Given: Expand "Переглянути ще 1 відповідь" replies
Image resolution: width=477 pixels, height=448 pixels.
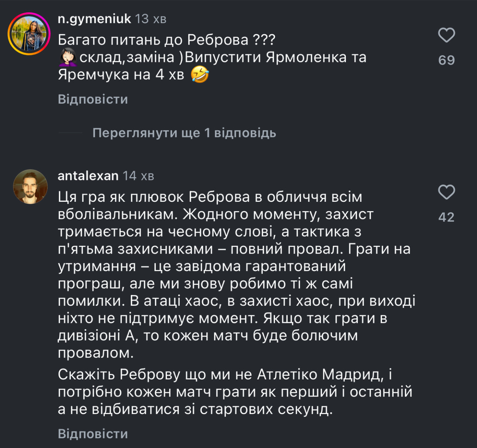Looking at the screenshot, I should pyautogui.click(x=184, y=133).
